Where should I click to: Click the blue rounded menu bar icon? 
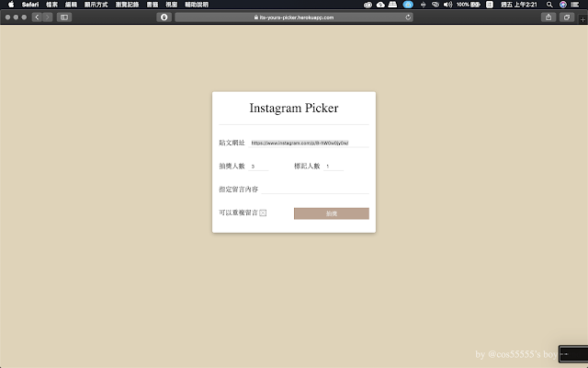coord(408,5)
